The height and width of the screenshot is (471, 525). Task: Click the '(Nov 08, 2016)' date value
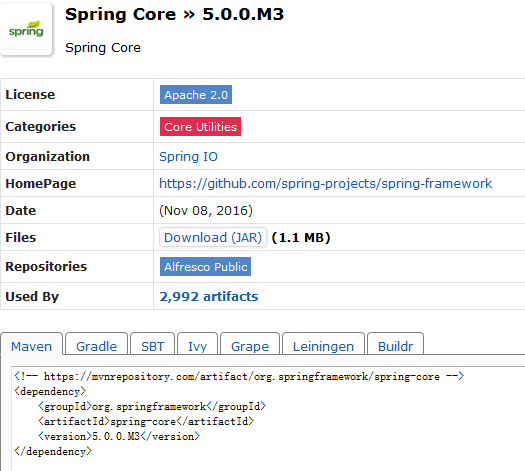[206, 211]
